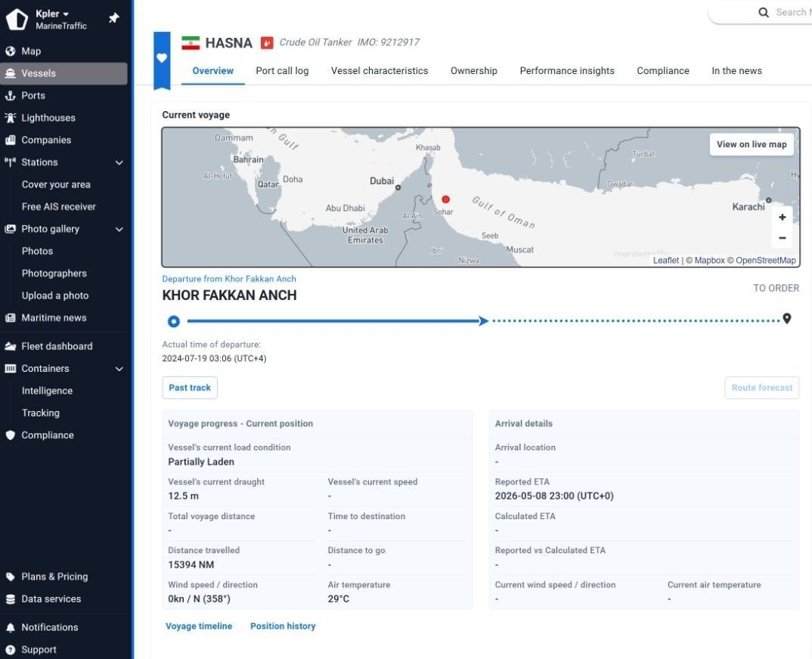Select Intelligence under Containers

pyautogui.click(x=47, y=391)
